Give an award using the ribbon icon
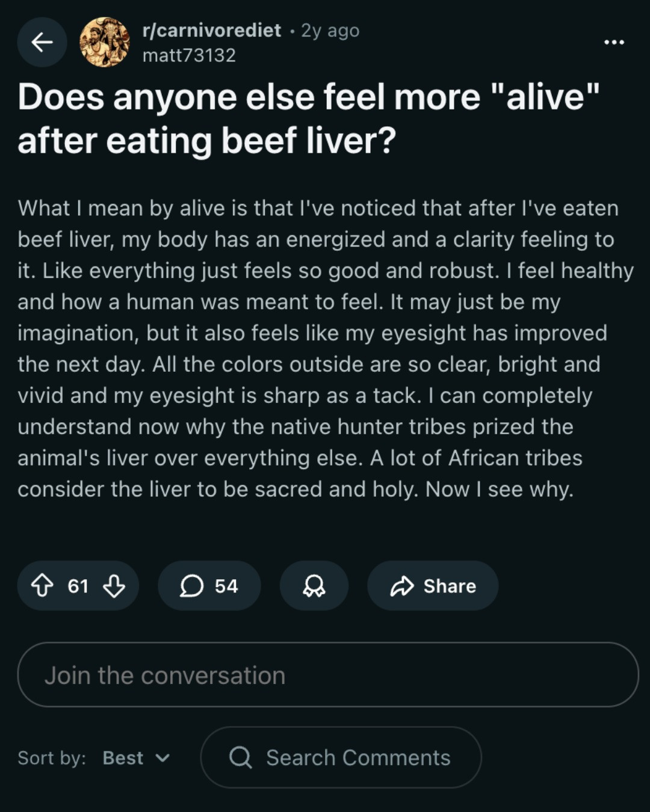 [314, 586]
